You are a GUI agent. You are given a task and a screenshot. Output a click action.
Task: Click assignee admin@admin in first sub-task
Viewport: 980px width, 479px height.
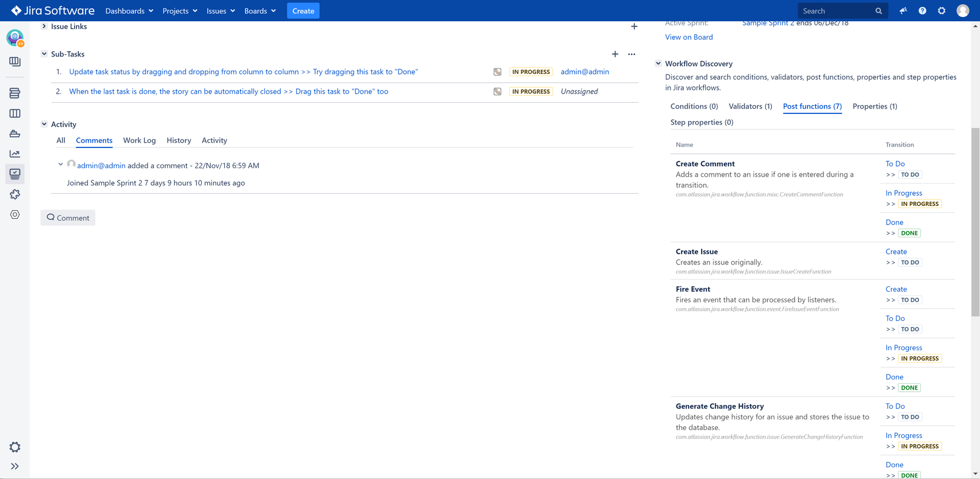click(585, 72)
